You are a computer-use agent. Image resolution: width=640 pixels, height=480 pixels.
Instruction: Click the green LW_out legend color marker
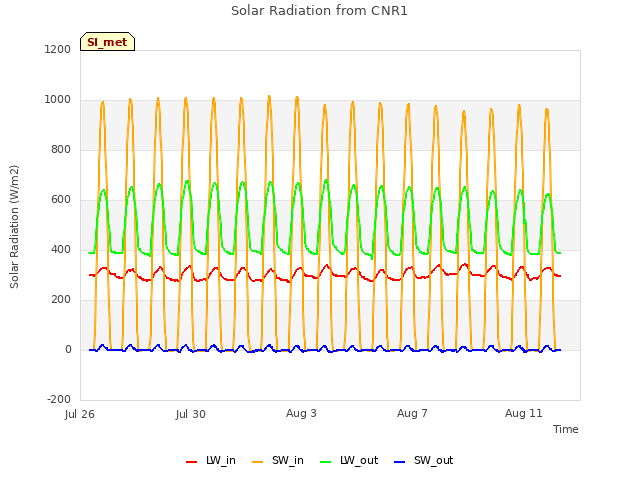(x=326, y=462)
